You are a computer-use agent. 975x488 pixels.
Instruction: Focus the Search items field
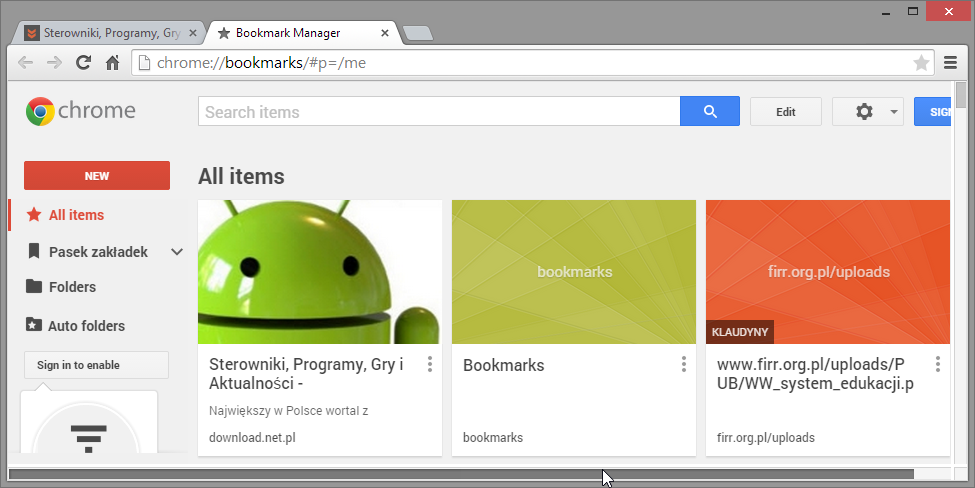point(439,111)
